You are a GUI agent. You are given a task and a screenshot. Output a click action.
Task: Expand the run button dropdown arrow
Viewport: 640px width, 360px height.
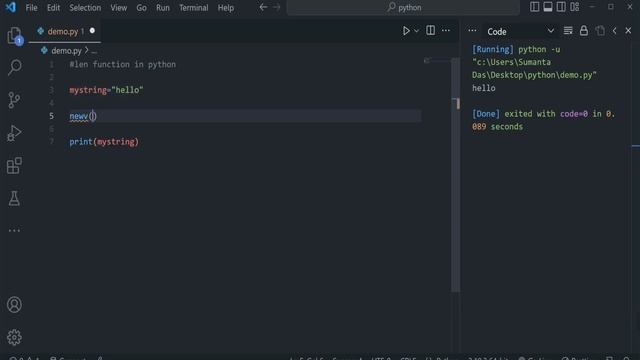tap(416, 31)
